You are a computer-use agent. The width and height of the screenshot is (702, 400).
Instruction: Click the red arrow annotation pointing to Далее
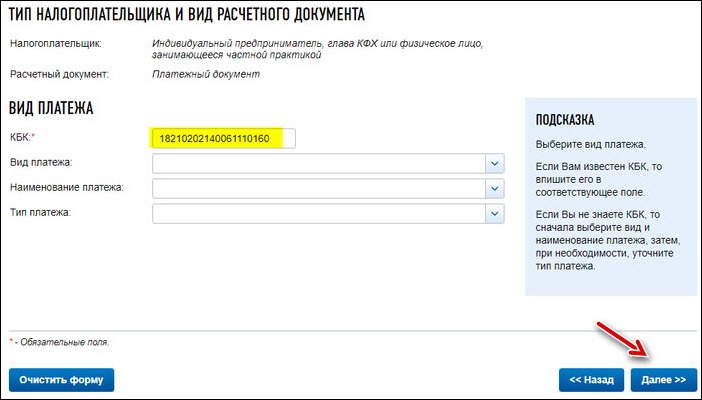pyautogui.click(x=623, y=340)
